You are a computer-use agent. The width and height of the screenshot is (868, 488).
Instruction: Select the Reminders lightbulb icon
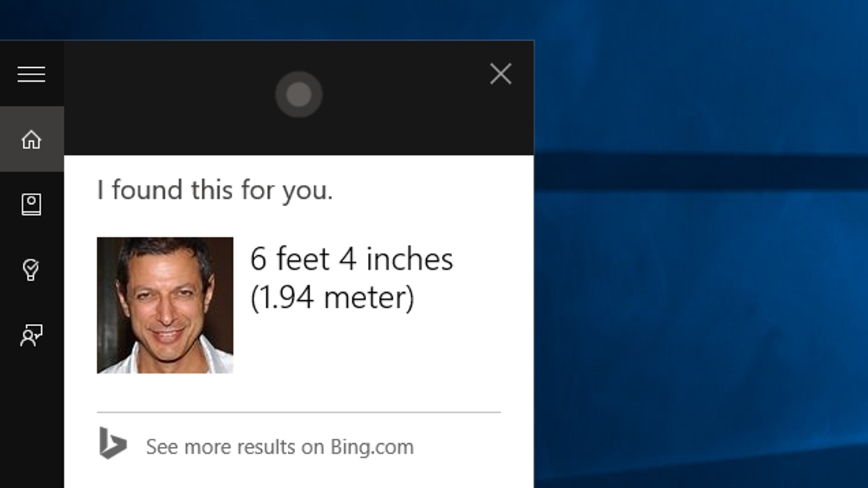(x=31, y=270)
